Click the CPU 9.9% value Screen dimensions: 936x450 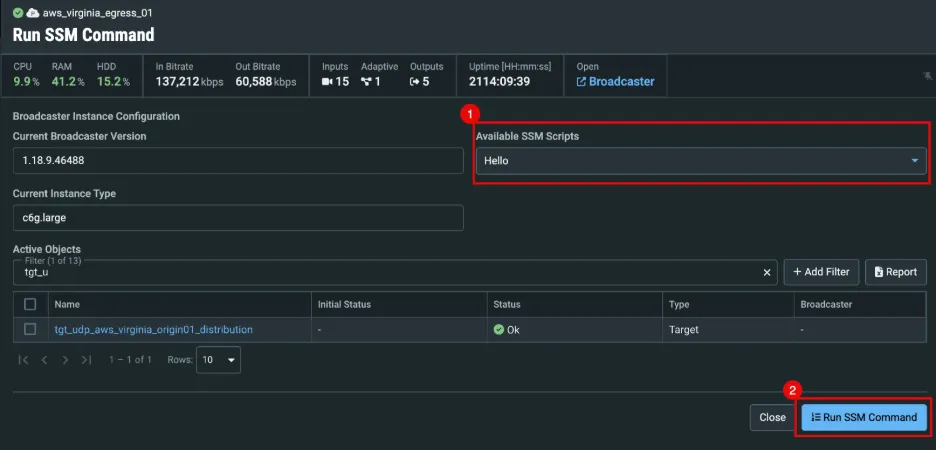point(26,82)
